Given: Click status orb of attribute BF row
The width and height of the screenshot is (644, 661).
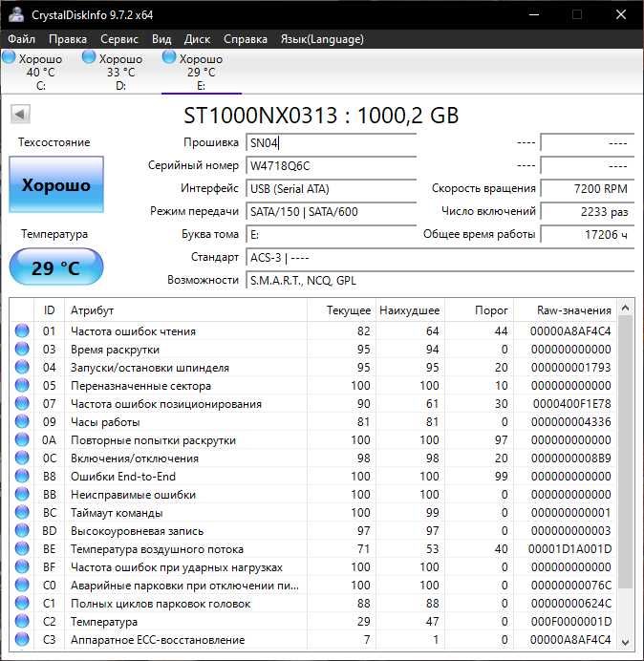Looking at the screenshot, I should (x=22, y=566).
